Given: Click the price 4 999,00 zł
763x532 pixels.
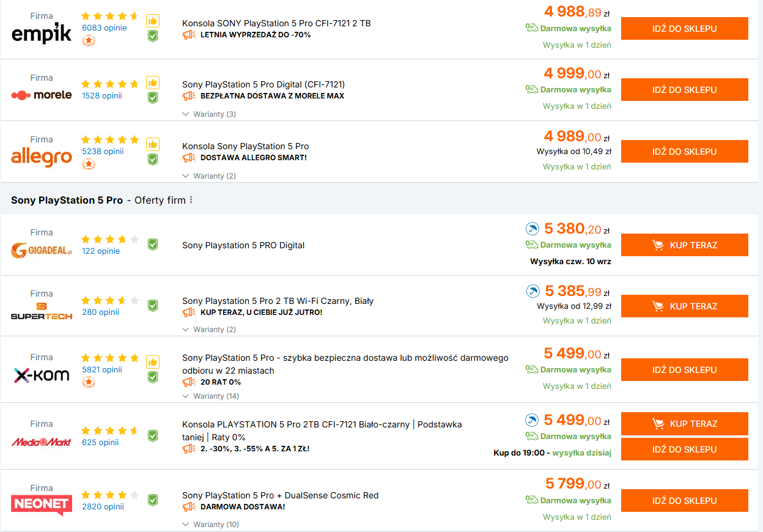Looking at the screenshot, I should coord(577,74).
